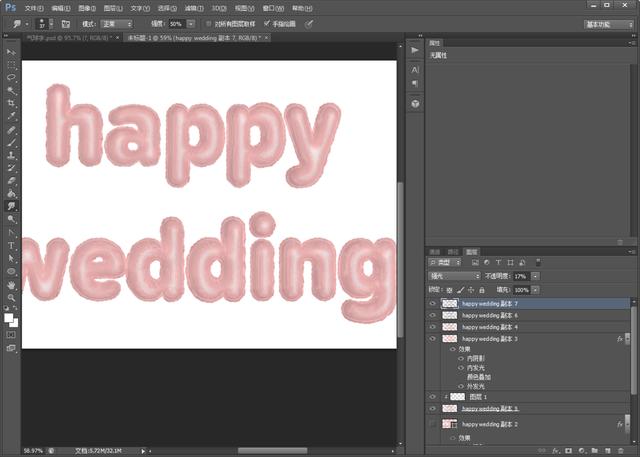Select the Path Selection tool
The height and width of the screenshot is (457, 640).
[11, 258]
